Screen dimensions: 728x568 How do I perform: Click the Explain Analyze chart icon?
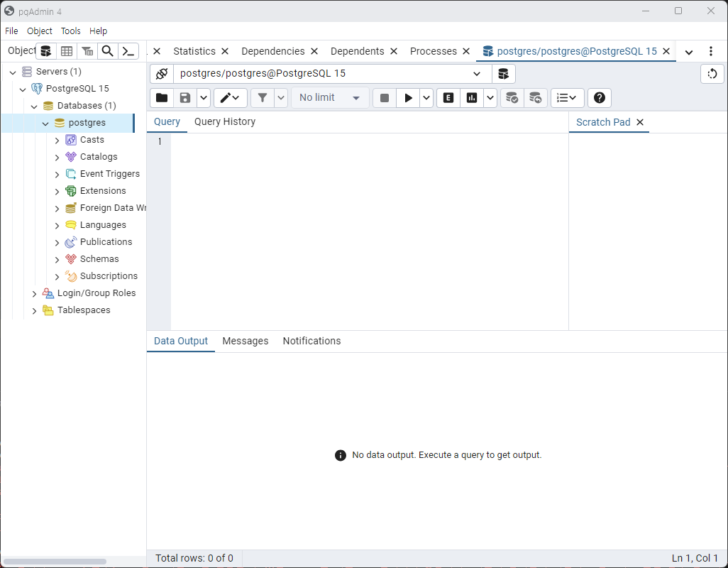click(472, 97)
